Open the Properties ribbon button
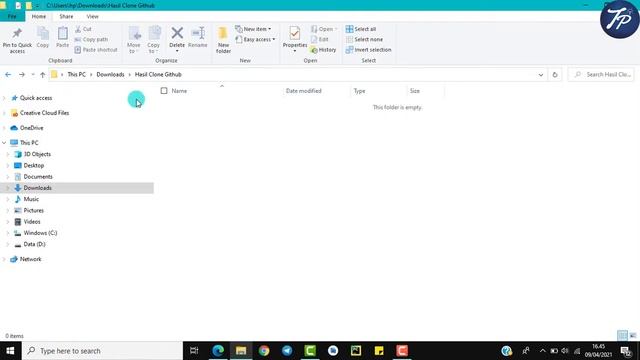Viewport: 640px width, 360px height. pyautogui.click(x=295, y=39)
